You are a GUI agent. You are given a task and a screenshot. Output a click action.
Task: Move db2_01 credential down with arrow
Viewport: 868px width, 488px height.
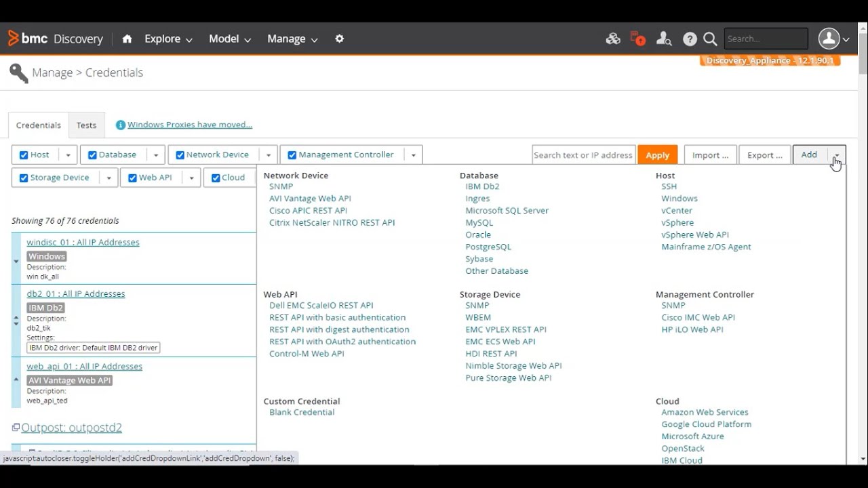[16, 324]
